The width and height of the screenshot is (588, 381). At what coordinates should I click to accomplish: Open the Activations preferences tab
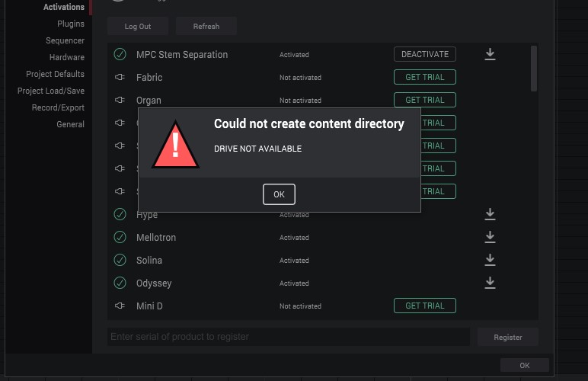click(64, 7)
